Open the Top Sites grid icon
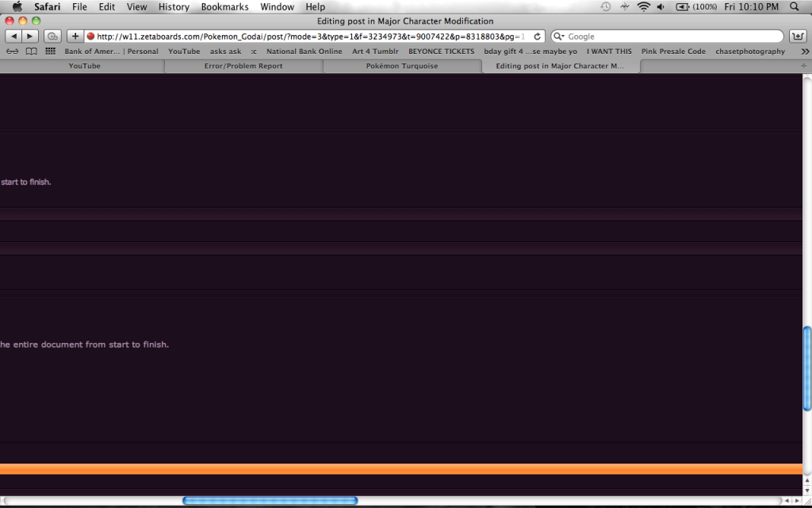Image resolution: width=812 pixels, height=508 pixels. point(51,52)
